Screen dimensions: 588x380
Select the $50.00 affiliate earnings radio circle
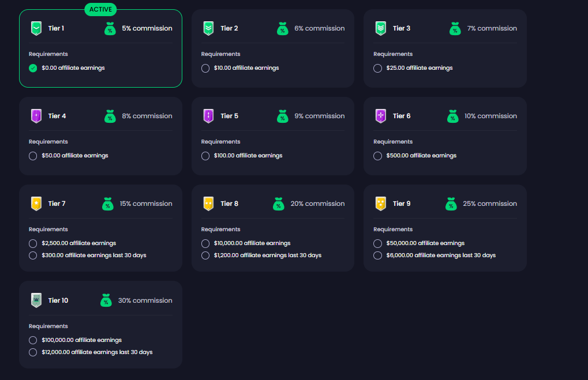[x=33, y=156]
